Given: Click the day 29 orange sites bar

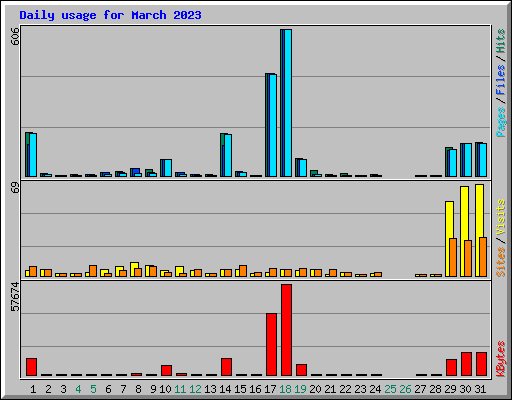Looking at the screenshot, I should point(453,257).
